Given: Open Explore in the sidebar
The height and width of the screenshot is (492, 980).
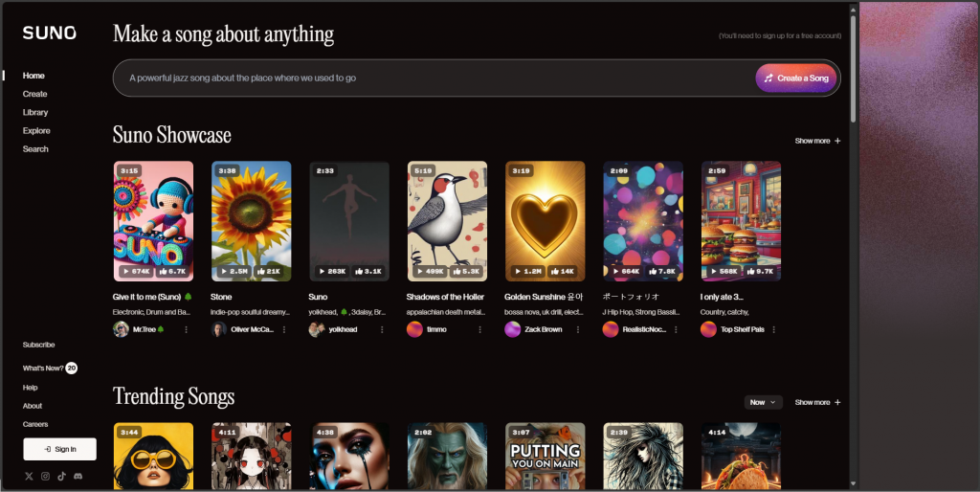Looking at the screenshot, I should 36,131.
